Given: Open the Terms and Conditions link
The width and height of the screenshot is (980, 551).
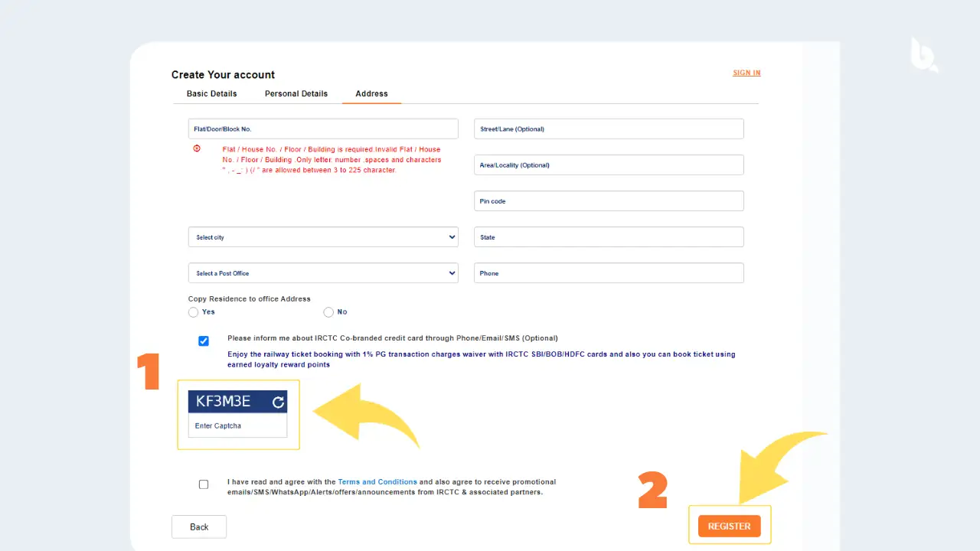Looking at the screenshot, I should point(377,482).
